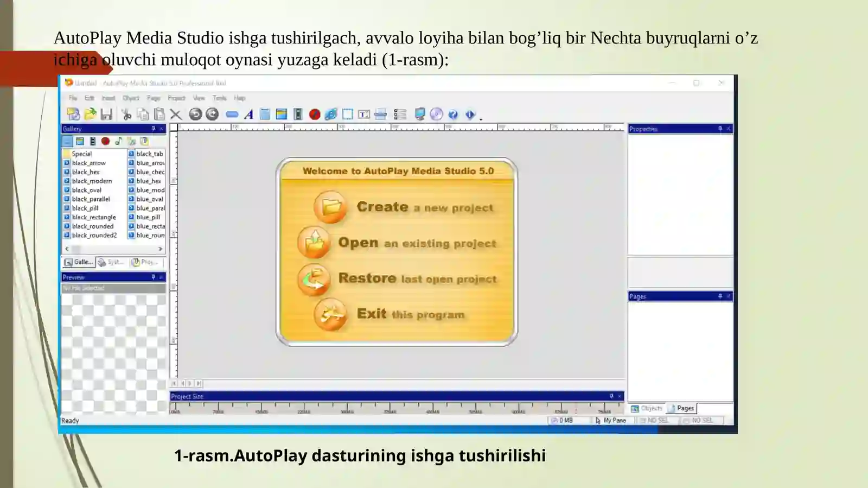Insert a Web browser object icon
868x488 pixels.
click(x=331, y=114)
